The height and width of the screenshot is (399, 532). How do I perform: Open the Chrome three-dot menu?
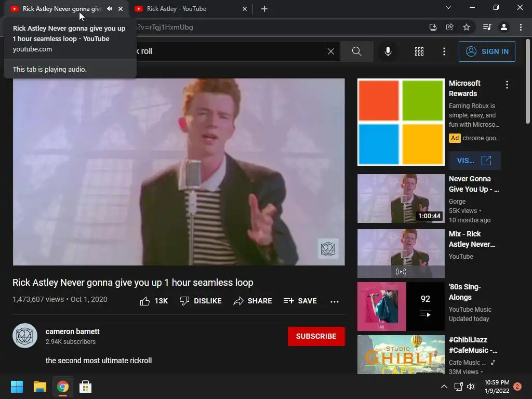[521, 27]
